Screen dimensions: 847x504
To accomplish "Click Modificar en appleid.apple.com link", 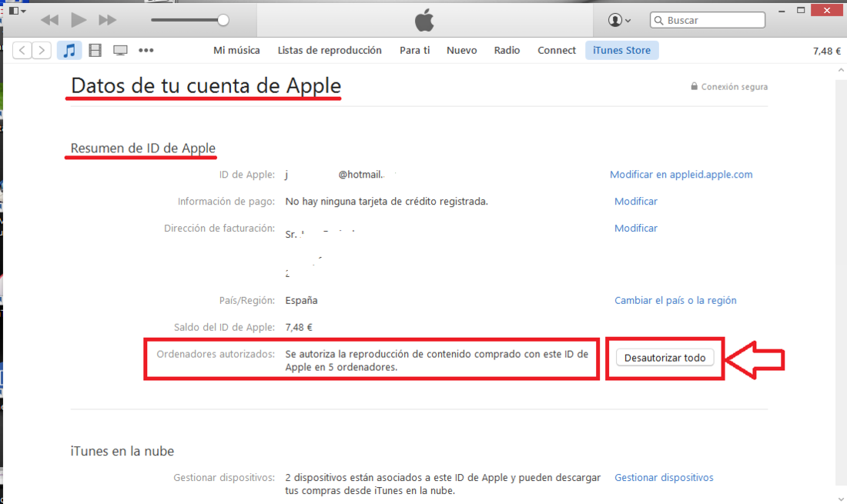I will (x=681, y=175).
